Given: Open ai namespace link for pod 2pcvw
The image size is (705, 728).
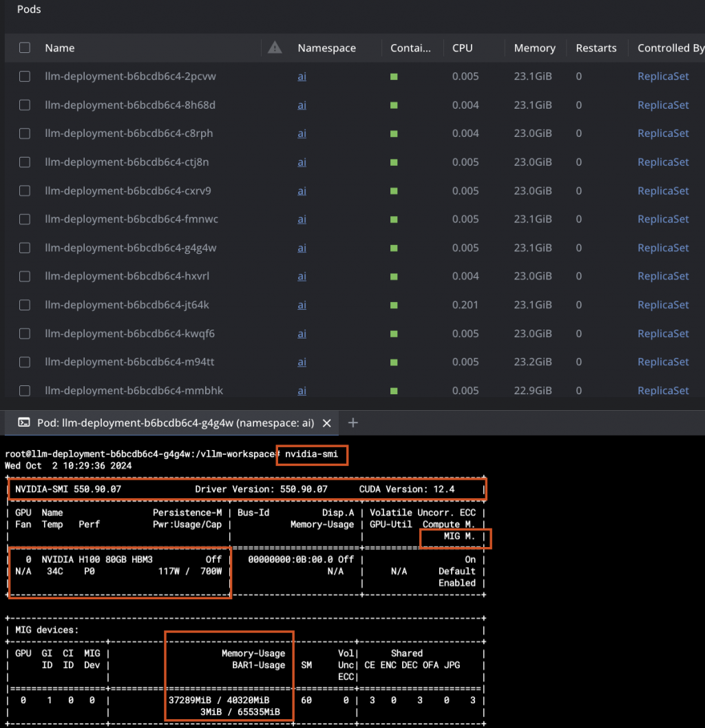Looking at the screenshot, I should coord(302,76).
